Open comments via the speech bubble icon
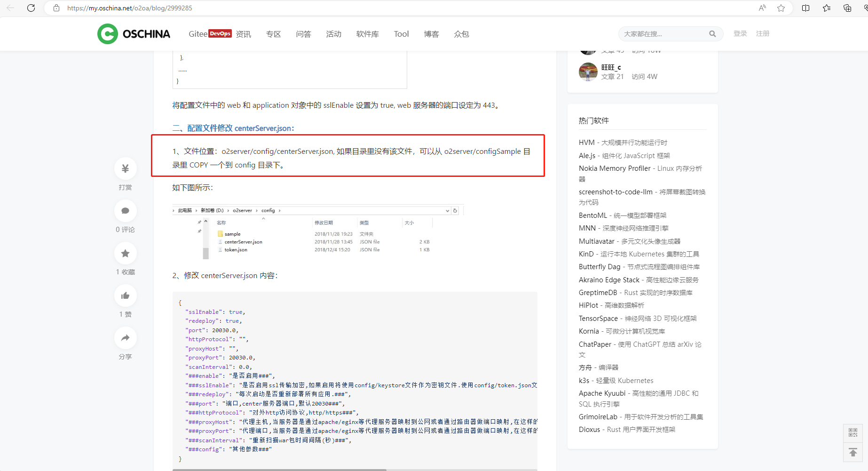The image size is (868, 471). 125,211
